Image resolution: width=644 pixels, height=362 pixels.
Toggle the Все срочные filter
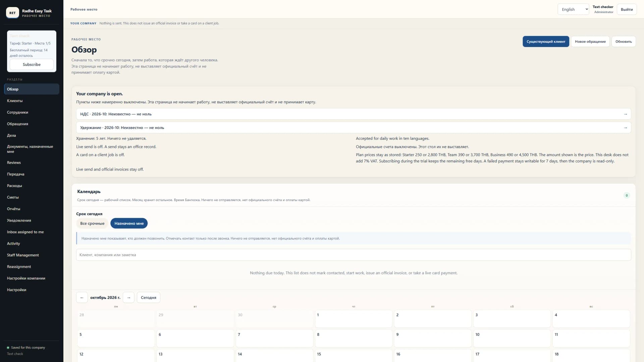(92, 224)
